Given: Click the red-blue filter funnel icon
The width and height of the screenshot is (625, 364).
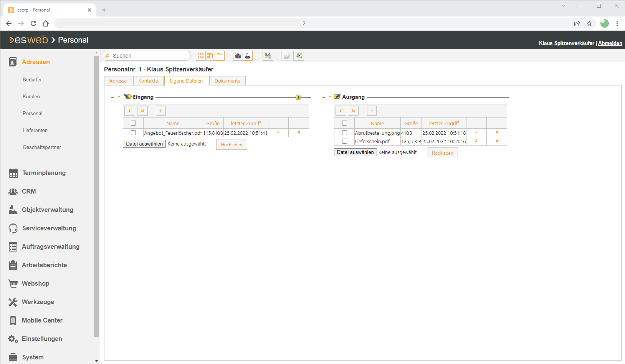Looking at the screenshot, I should point(248,56).
